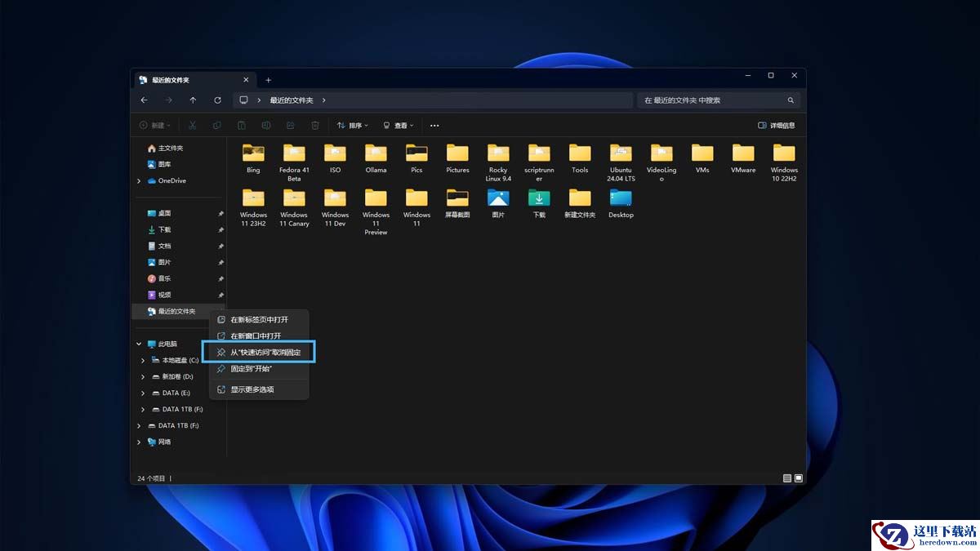
Task: Expand the 本地磁盘 (C:) node
Action: pos(143,360)
